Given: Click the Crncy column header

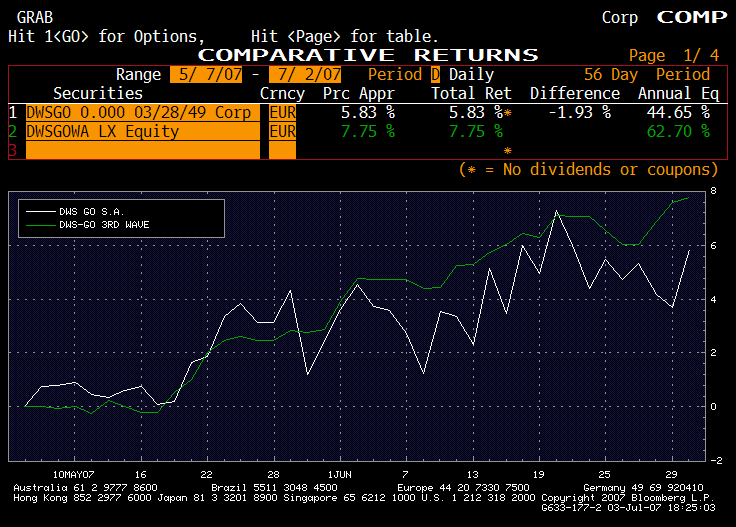Looking at the screenshot, I should [283, 94].
